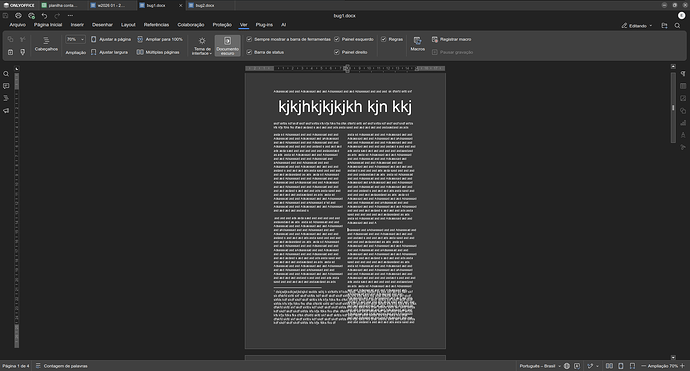
Task: Open the search panel in the left sidebar
Action: (6, 74)
